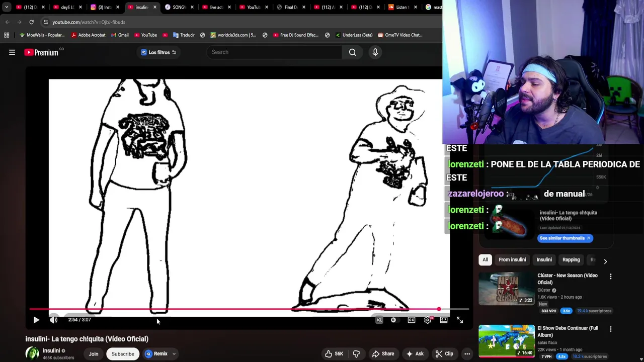
Task: Open browser tab search dropdown arrow
Action: pyautogui.click(x=6, y=7)
